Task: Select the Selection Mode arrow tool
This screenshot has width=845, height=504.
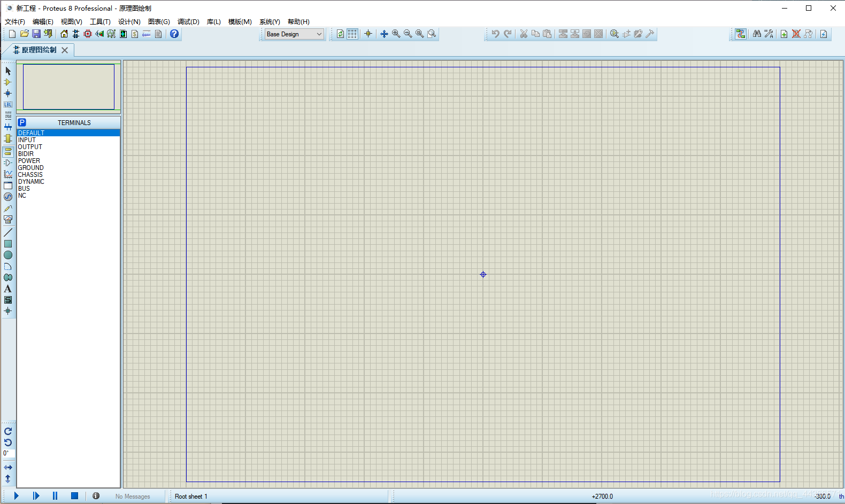Action: [x=8, y=71]
